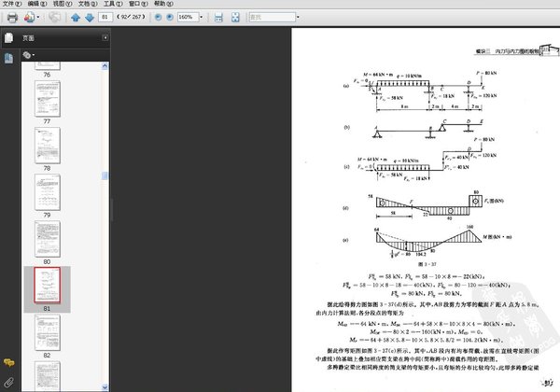This screenshot has height=392, width=560.
Task: Click the thumbnail scrollbar down arrow
Action: click(x=105, y=387)
